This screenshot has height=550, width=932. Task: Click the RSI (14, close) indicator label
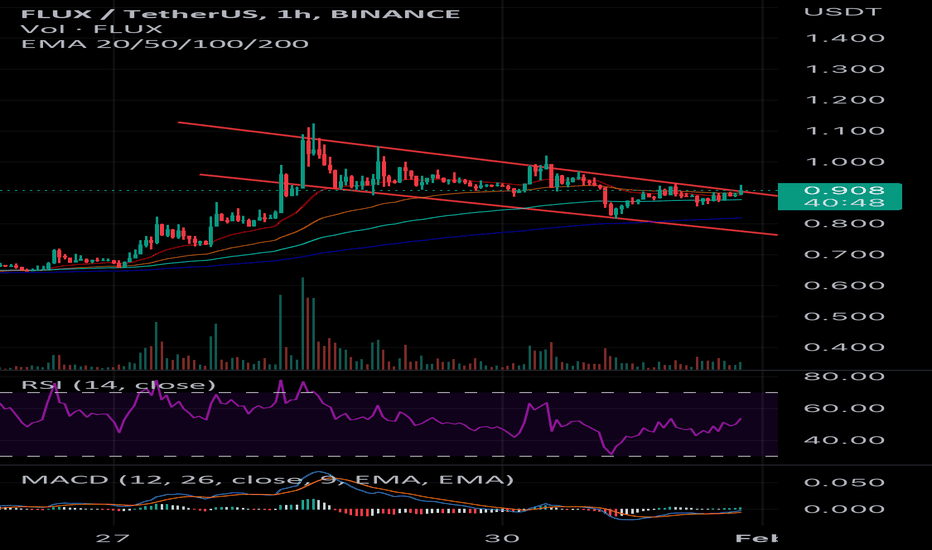tap(118, 385)
